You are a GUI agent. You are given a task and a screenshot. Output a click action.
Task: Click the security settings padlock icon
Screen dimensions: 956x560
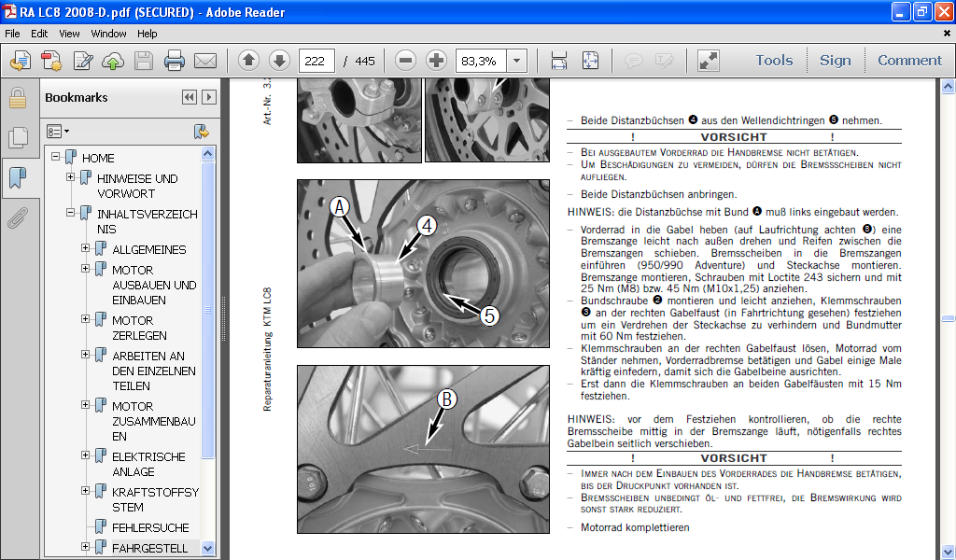[17, 98]
